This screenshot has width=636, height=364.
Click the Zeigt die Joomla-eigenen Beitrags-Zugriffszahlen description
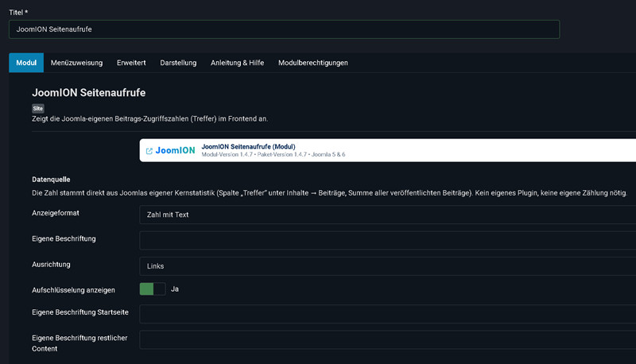tap(150, 118)
